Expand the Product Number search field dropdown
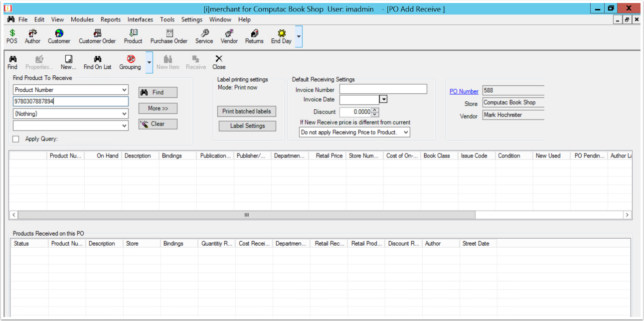This screenshot has width=644, height=321. (x=124, y=90)
